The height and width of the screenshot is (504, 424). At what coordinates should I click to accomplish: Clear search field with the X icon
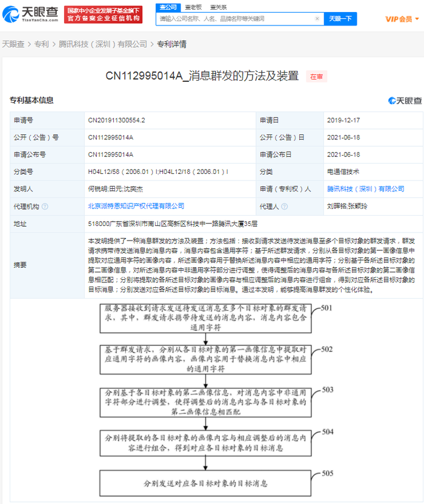pos(317,19)
